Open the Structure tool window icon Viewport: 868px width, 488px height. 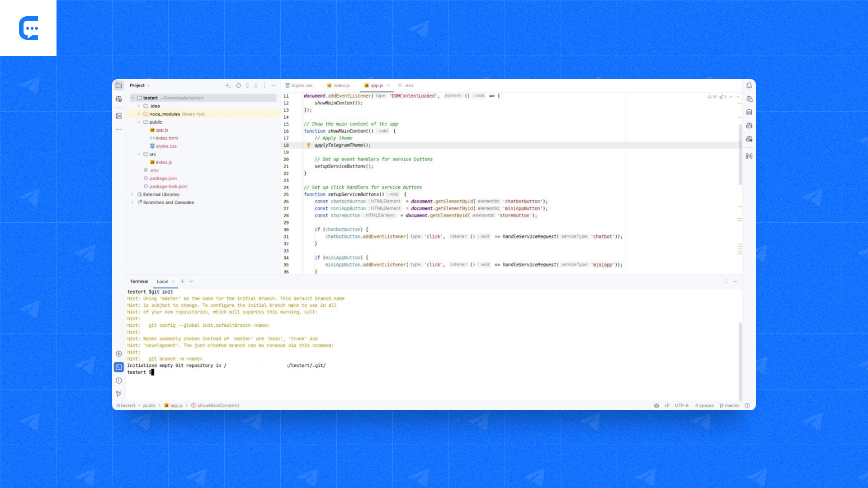119,116
